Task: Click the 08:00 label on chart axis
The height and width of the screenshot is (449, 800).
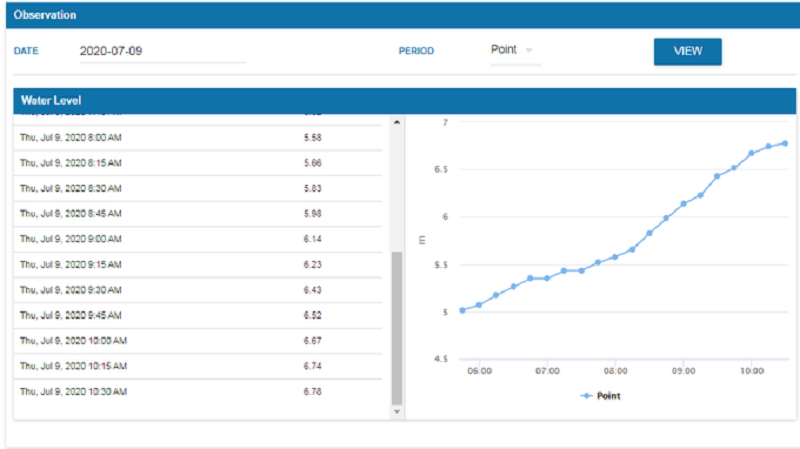Action: pos(615,370)
